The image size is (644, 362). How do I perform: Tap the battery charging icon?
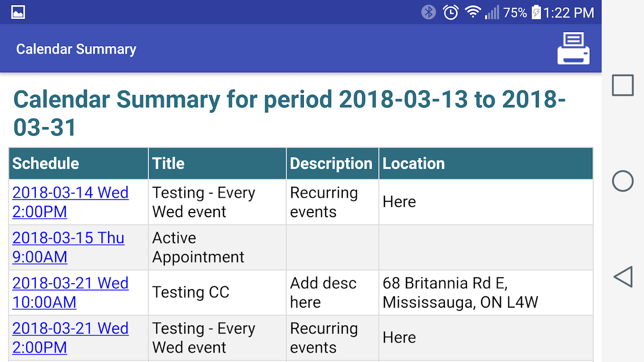[x=536, y=12]
